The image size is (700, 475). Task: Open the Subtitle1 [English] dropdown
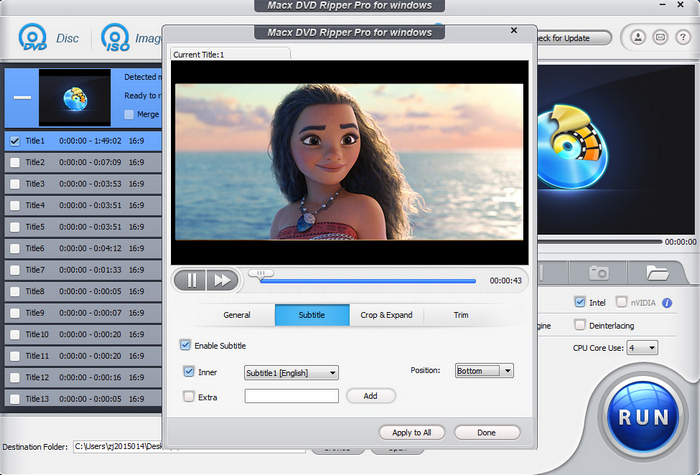point(291,372)
